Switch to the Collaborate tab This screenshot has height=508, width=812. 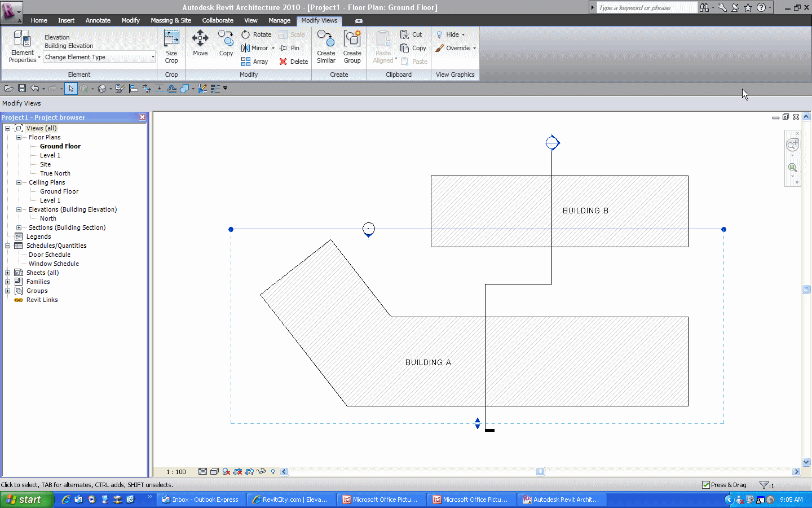(218, 20)
